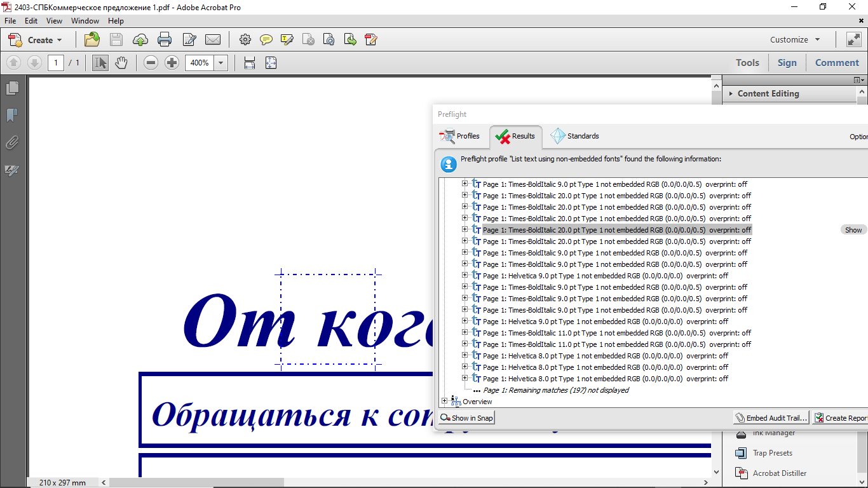Open the Attachments paperclip panel

tap(11, 143)
